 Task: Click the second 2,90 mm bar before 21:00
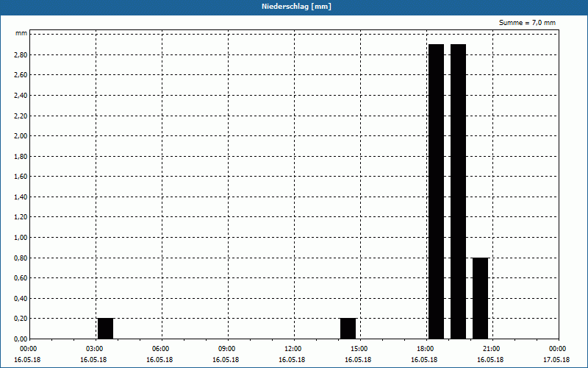[x=458, y=191]
